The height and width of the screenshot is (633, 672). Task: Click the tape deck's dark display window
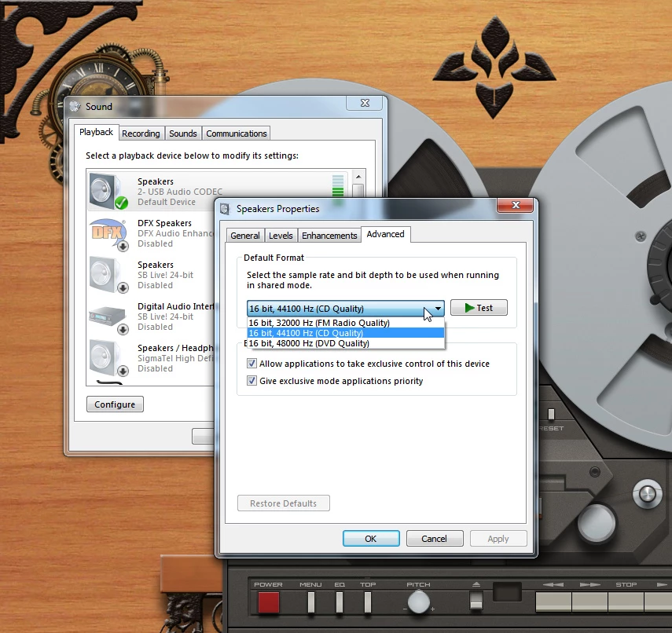[507, 592]
